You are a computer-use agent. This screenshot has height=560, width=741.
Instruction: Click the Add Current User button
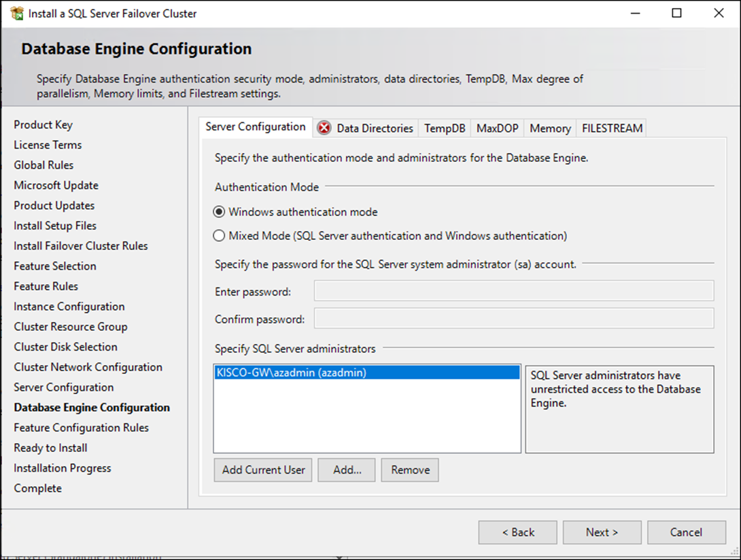tap(263, 470)
